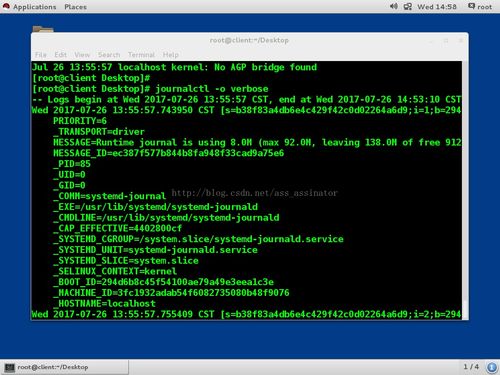500x375 pixels.
Task: Click the _SYSTEMD_UNIT=systemd-journald.service line
Action: (155, 250)
